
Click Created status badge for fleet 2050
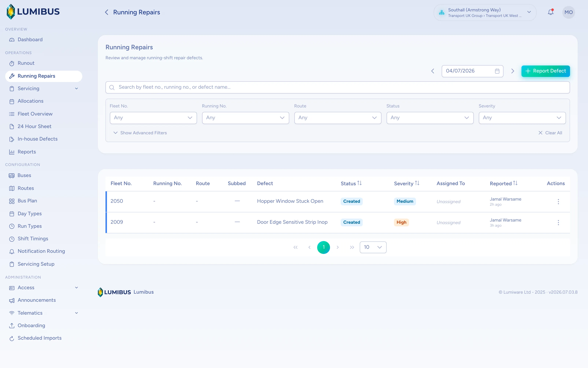coord(352,201)
